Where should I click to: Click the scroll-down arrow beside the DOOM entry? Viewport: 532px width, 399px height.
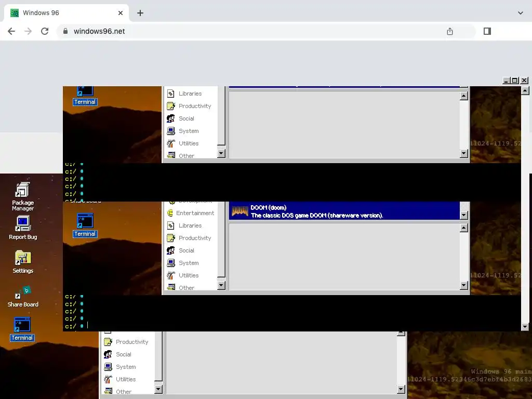pos(464,215)
